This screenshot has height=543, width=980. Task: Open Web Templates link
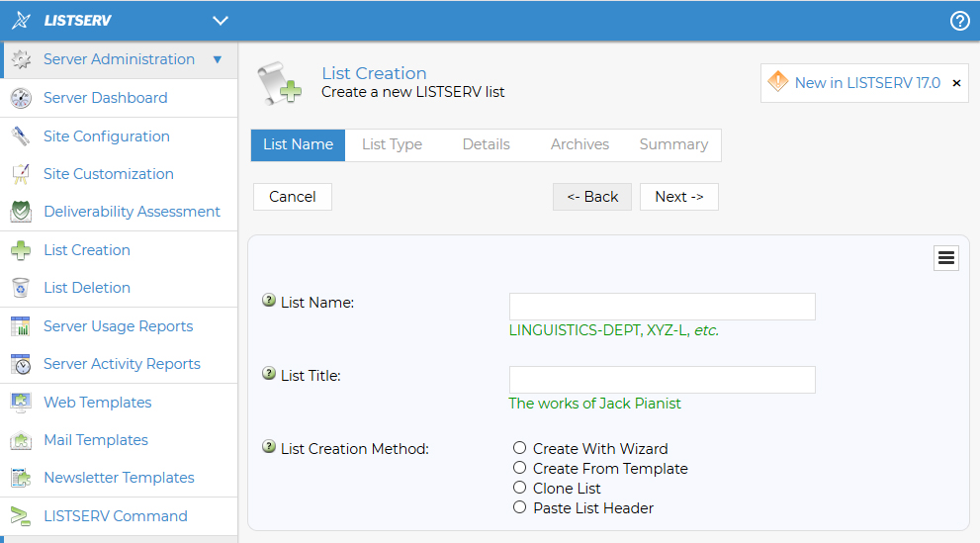98,403
